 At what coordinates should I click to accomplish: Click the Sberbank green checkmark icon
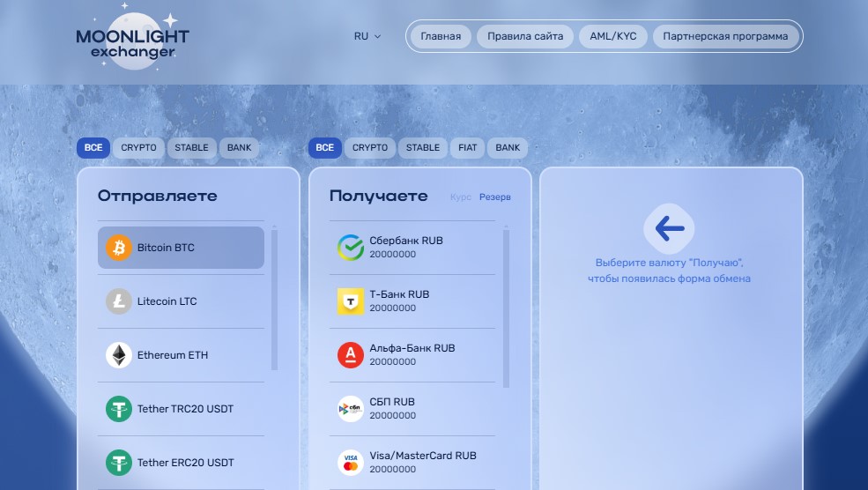pyautogui.click(x=351, y=248)
